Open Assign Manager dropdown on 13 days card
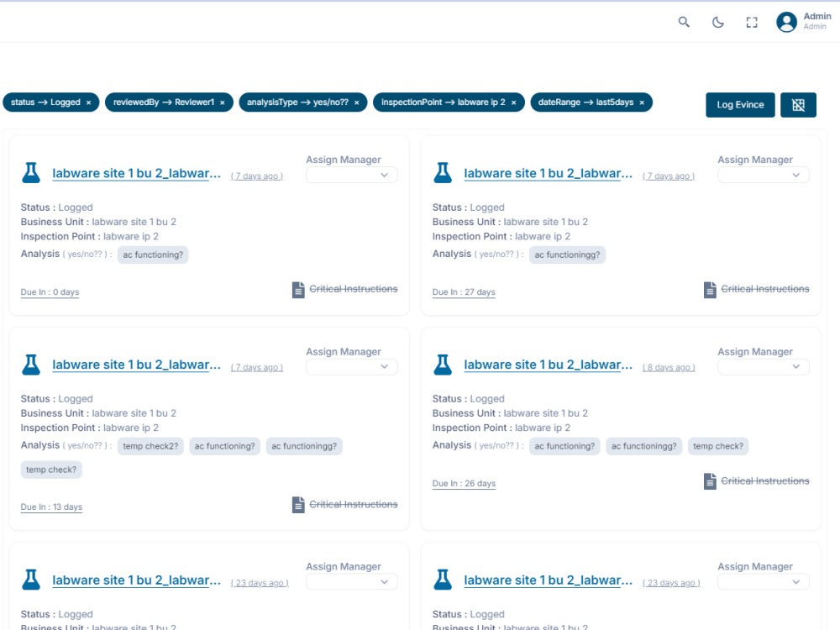Viewport: 840px width, 630px height. point(351,367)
